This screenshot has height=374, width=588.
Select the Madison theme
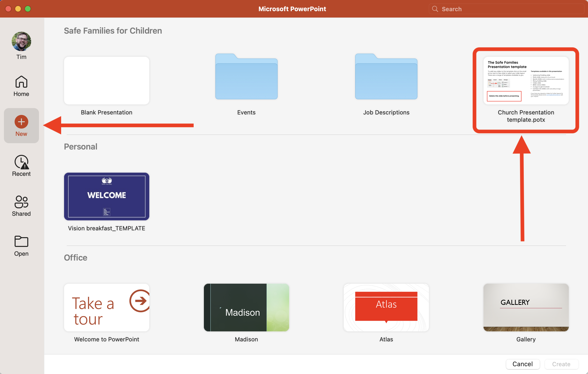pyautogui.click(x=246, y=308)
